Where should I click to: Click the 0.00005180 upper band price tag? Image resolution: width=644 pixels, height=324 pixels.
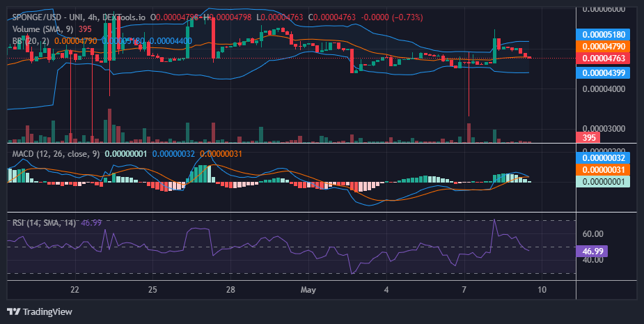(603, 35)
